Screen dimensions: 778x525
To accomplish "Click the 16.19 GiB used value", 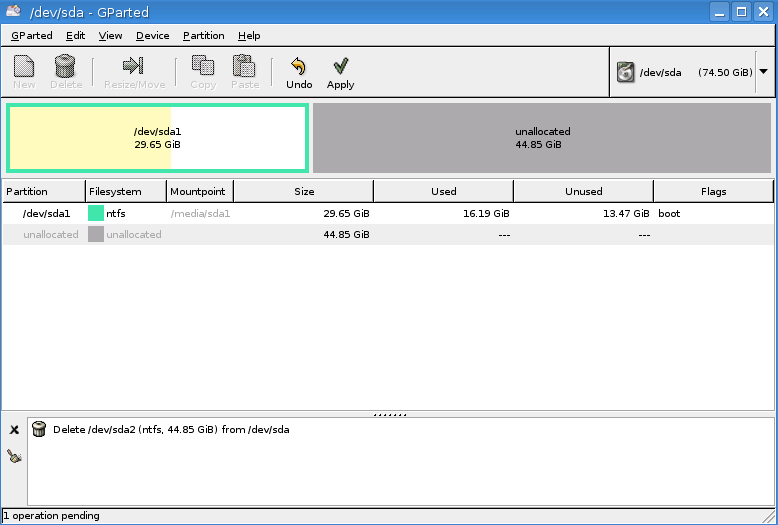I will 486,213.
